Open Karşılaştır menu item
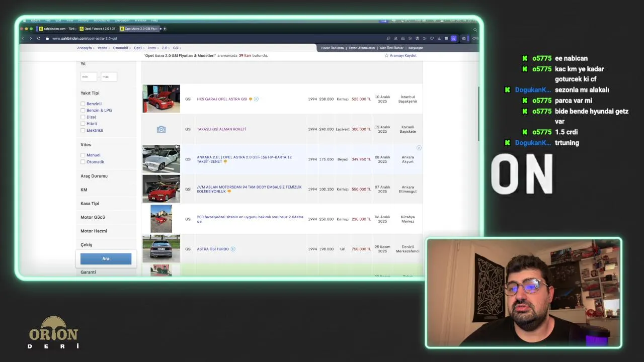Image resolution: width=644 pixels, height=362 pixels. point(416,48)
